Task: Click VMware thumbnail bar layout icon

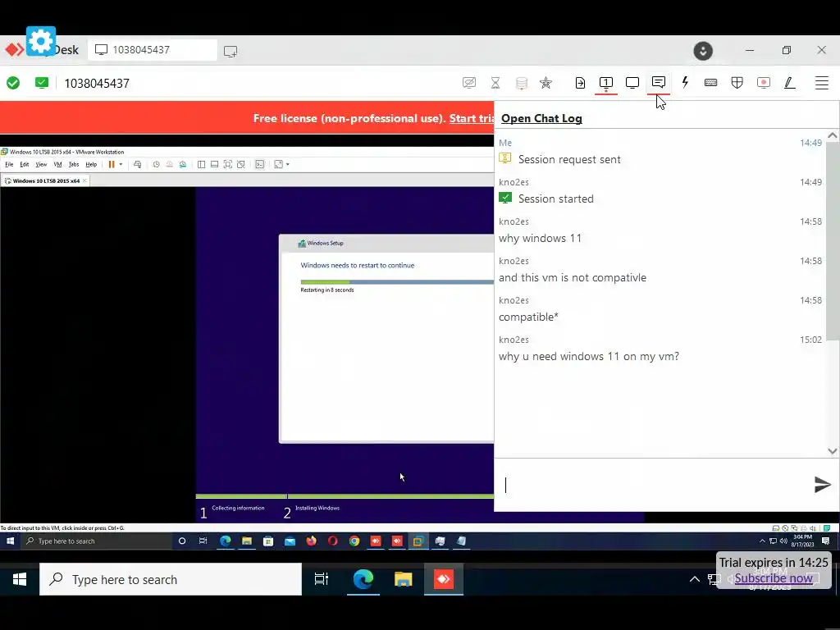Action: pyautogui.click(x=214, y=164)
